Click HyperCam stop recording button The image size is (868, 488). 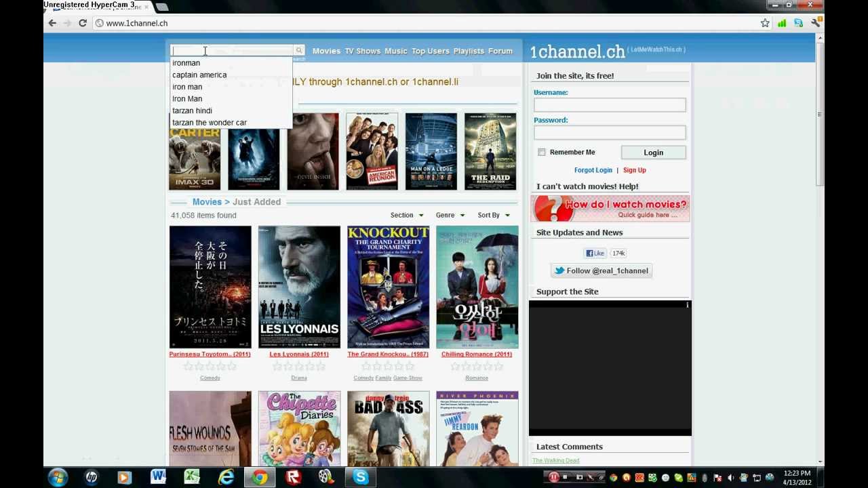coord(565,477)
